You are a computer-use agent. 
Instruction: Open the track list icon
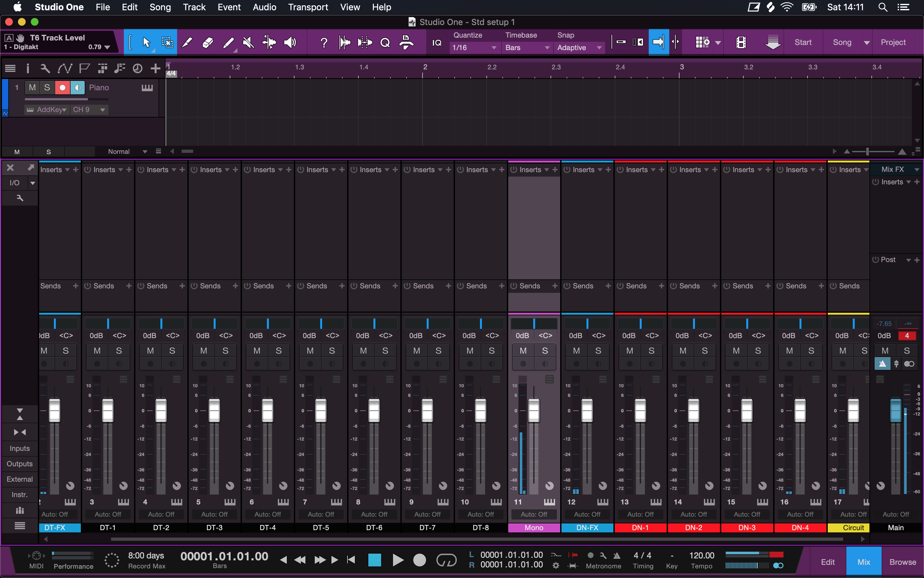[10, 68]
